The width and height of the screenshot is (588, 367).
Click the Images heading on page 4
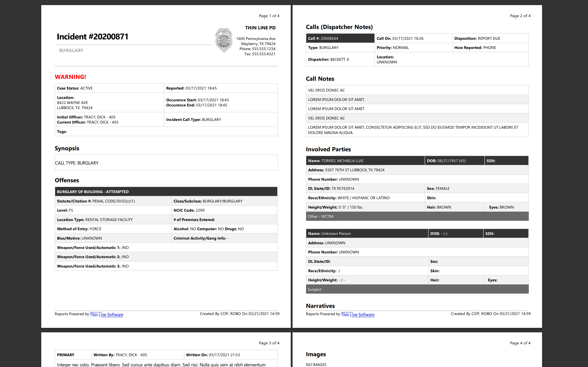coord(316,354)
